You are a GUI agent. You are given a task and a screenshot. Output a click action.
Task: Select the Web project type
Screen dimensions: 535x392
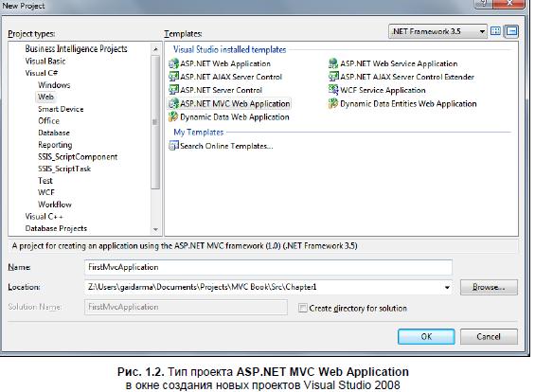click(x=45, y=97)
